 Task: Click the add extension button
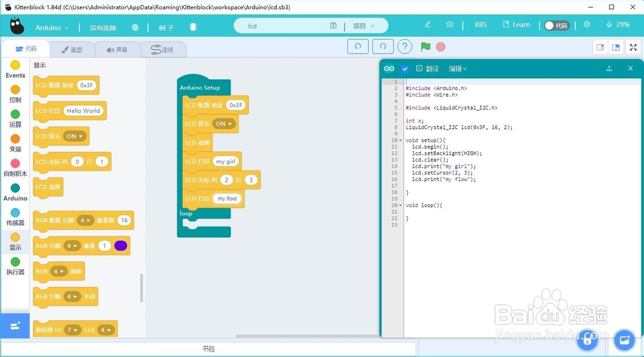coord(15,326)
